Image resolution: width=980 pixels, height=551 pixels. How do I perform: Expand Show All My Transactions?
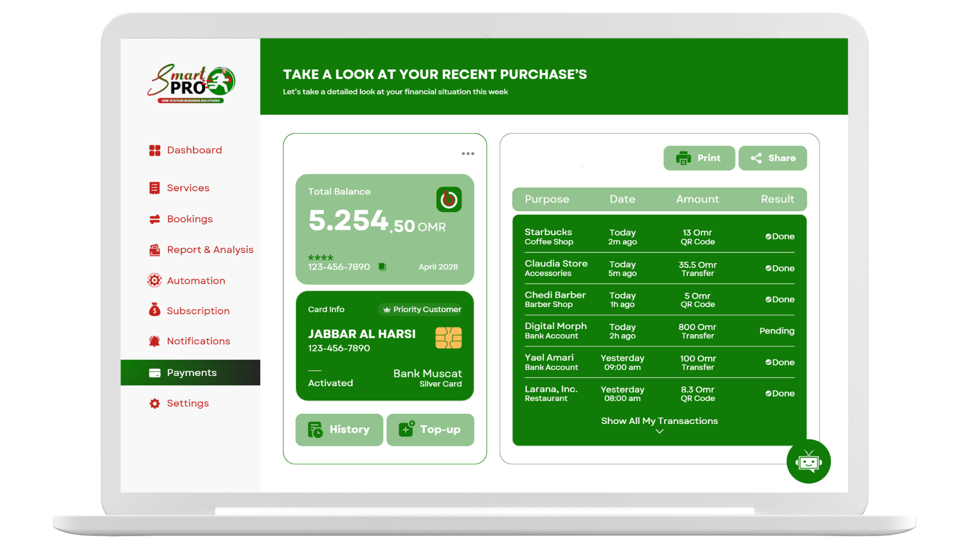(x=659, y=421)
